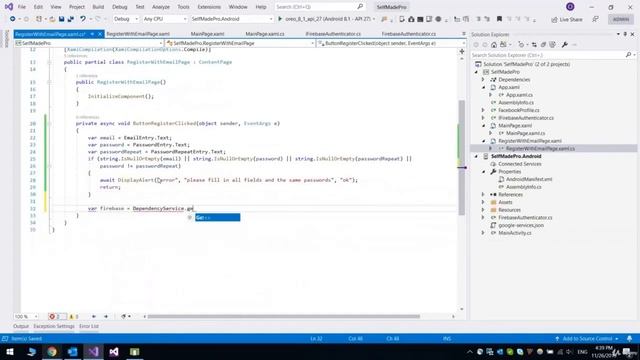Select MainActivity.cs in Solution Explorer
The width and height of the screenshot is (640, 360).
(515, 233)
